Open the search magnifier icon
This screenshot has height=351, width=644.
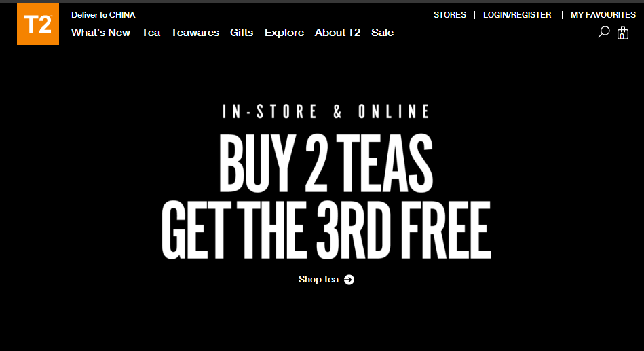point(604,32)
